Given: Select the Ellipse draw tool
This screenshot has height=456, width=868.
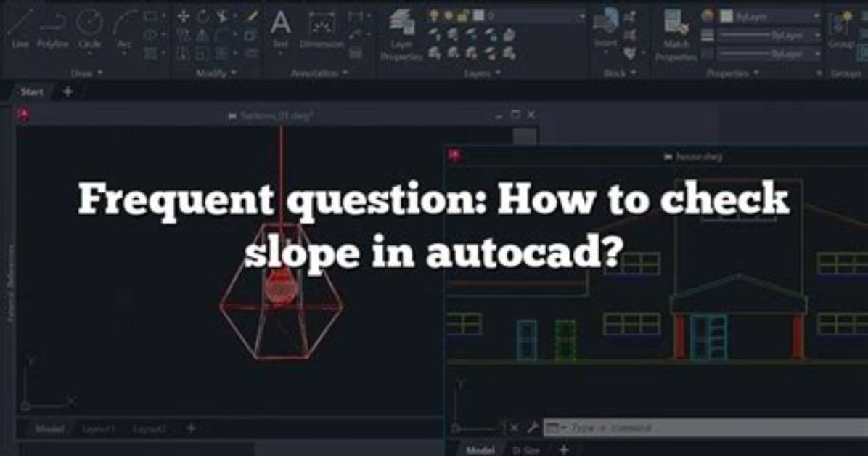Looking at the screenshot, I should tap(150, 34).
